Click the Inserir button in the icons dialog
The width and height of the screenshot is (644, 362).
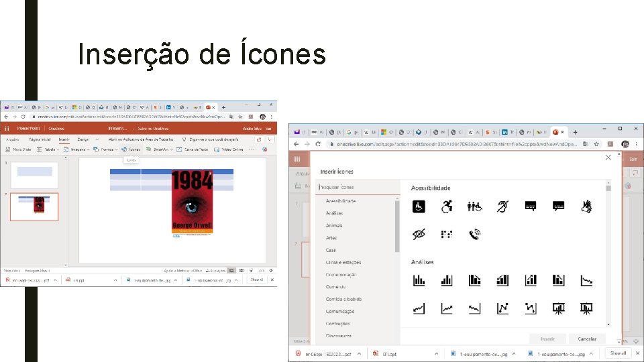pyautogui.click(x=547, y=339)
